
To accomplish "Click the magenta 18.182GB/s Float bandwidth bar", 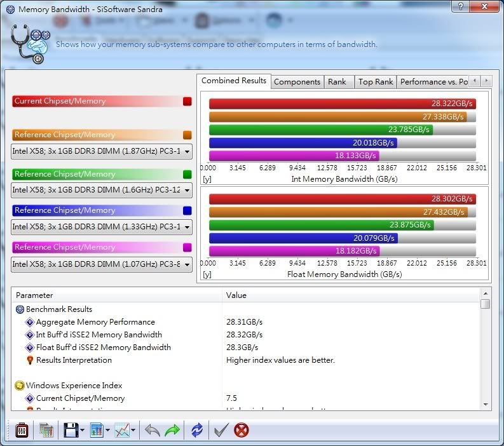I will [294, 251].
